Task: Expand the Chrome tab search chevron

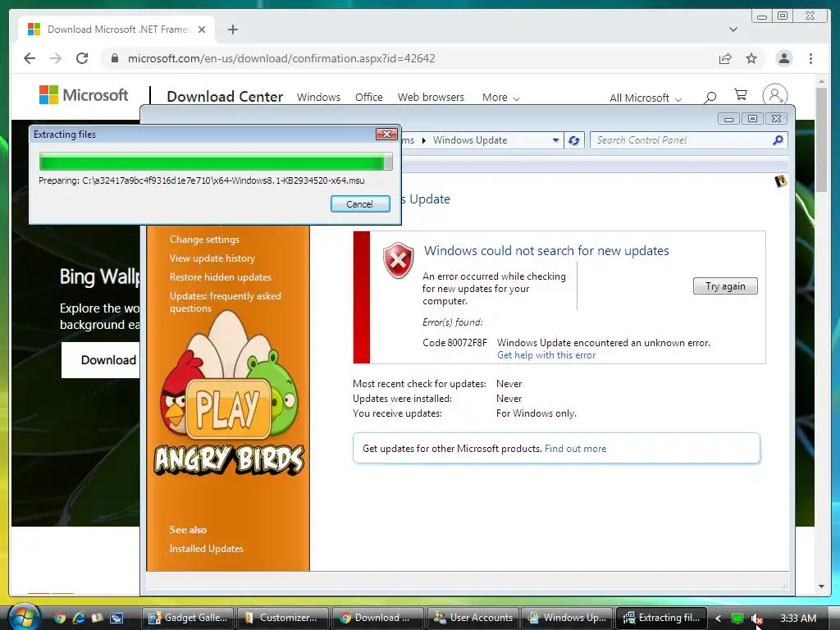Action: point(733,30)
